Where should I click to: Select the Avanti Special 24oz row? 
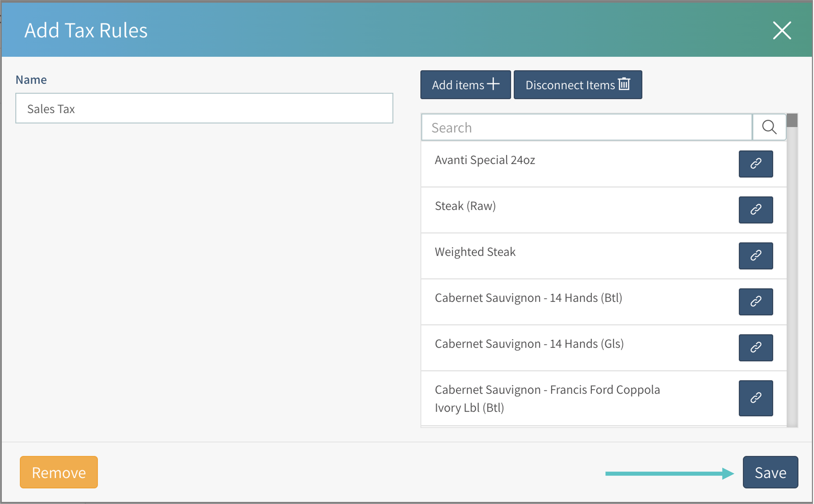485,160
